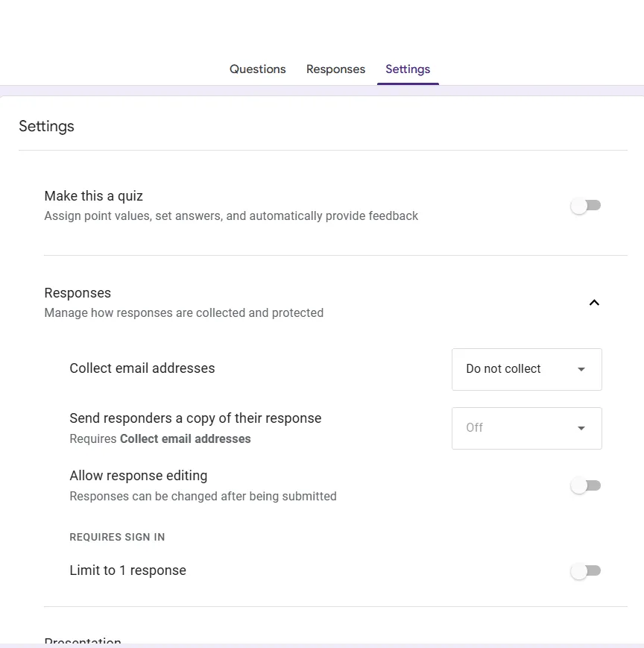Turn on Limit to 1 response
The width and height of the screenshot is (644, 648).
pyautogui.click(x=585, y=570)
